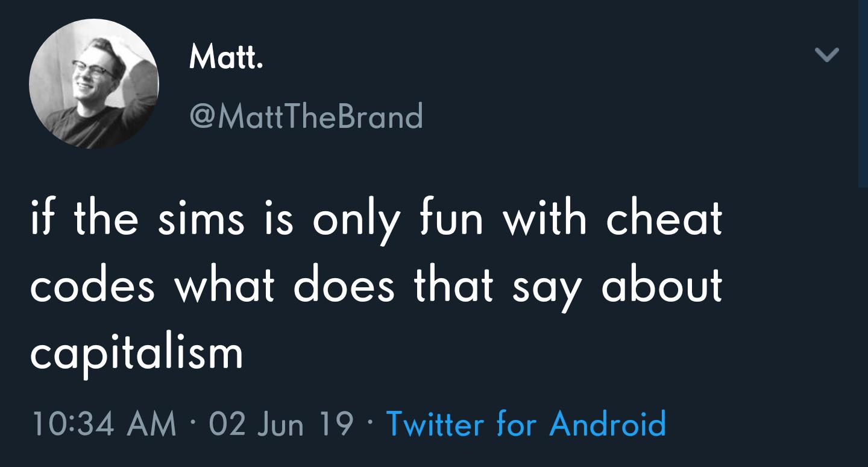This screenshot has height=467, width=868.
Task: Open the @MattTheBrand handle link
Action: click(x=306, y=116)
